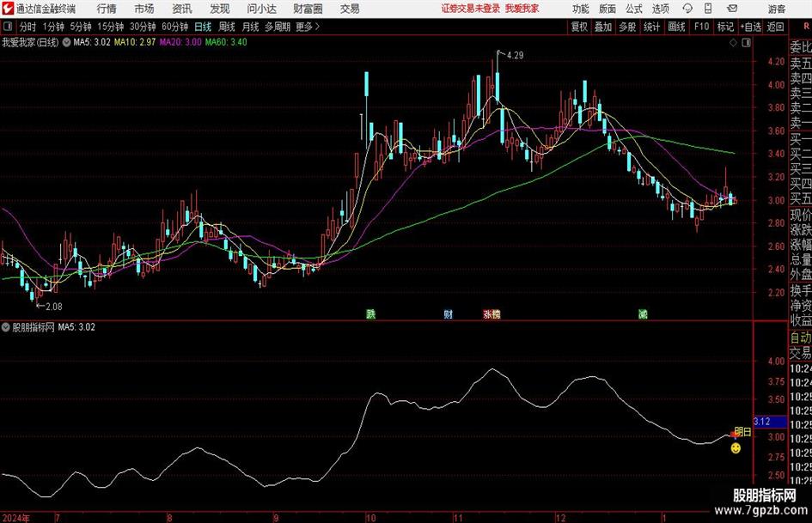Open the 市场 menu
This screenshot has height=523, width=812.
pos(144,9)
